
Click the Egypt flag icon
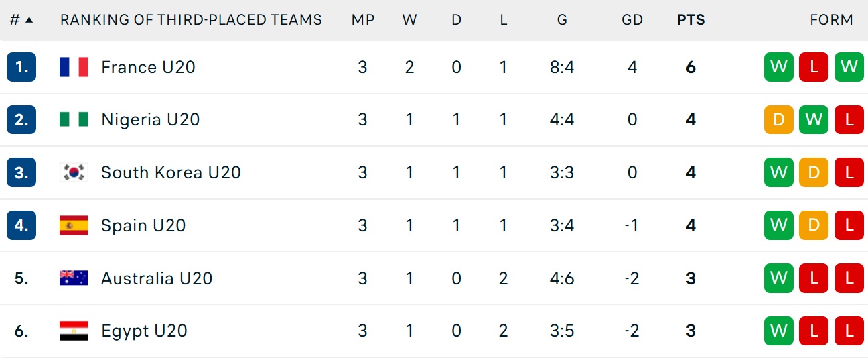click(74, 331)
